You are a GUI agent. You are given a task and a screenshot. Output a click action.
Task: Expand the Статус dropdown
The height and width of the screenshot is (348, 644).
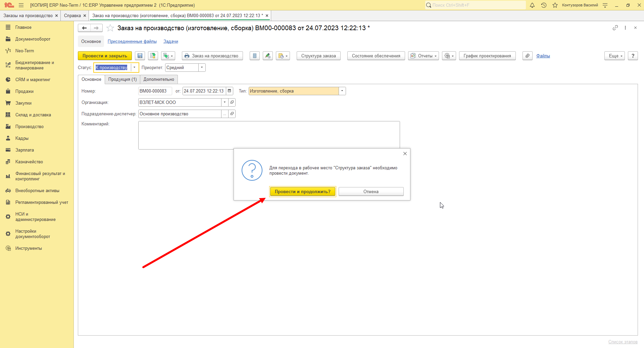[134, 68]
